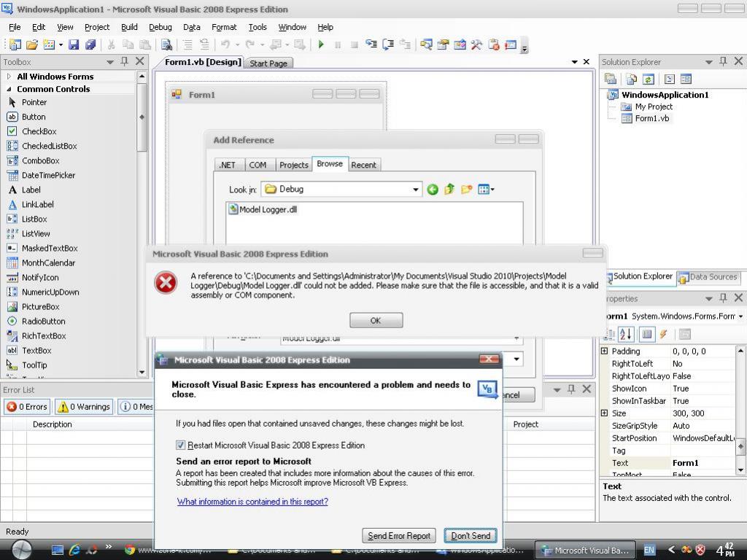Click Show All Files icon in Solution Explorer
This screenshot has width=747, height=560.
tap(632, 79)
